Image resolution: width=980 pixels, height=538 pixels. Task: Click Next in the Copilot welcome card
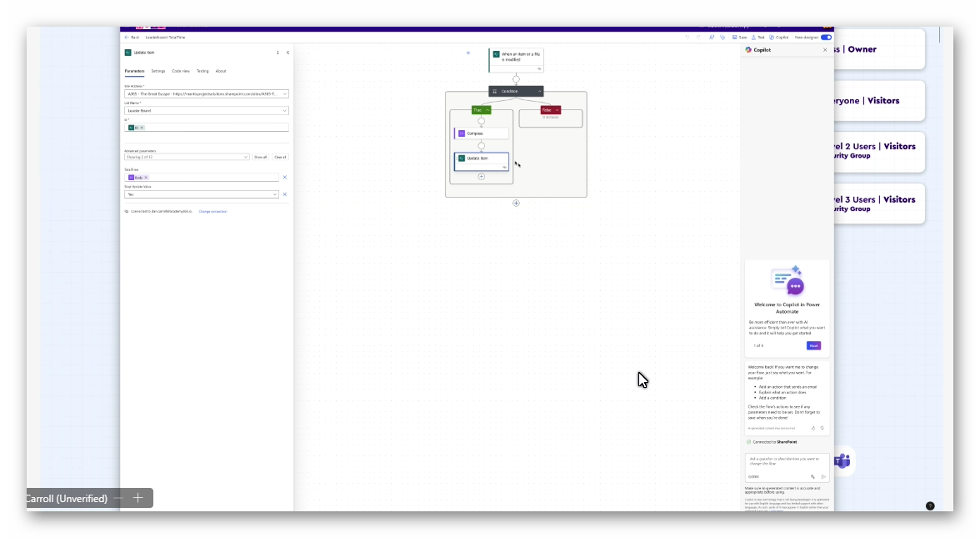[813, 346]
